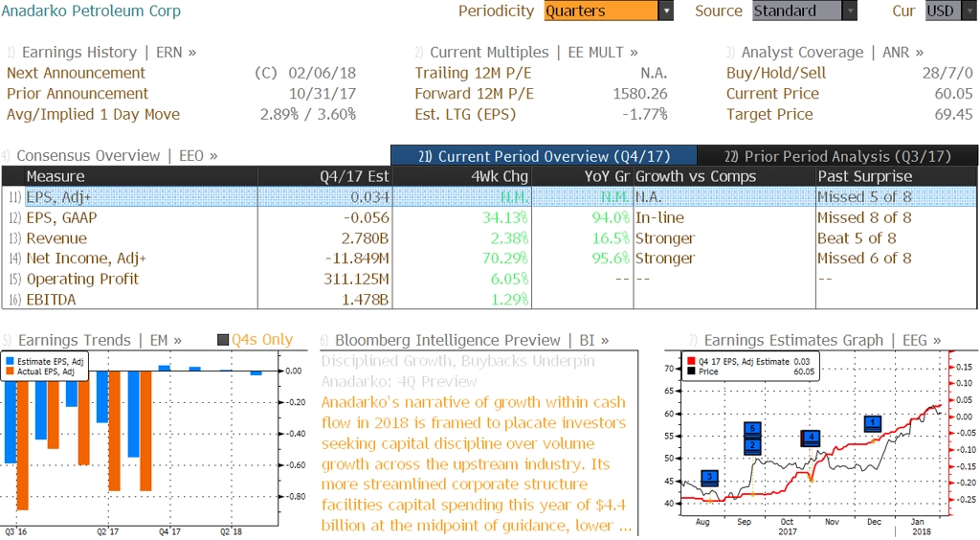
Task: Click the event marker labeled 5 on graph
Action: click(x=752, y=430)
